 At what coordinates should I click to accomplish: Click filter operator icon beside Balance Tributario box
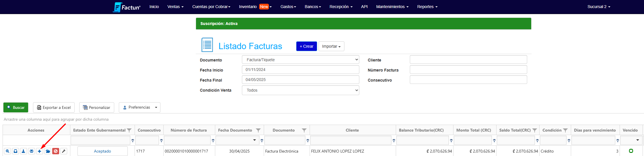tap(451, 140)
